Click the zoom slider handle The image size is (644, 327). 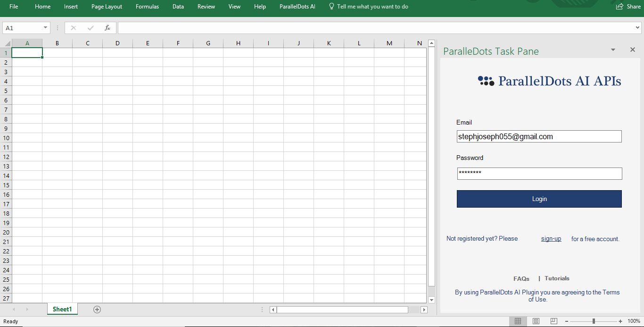[x=594, y=321]
